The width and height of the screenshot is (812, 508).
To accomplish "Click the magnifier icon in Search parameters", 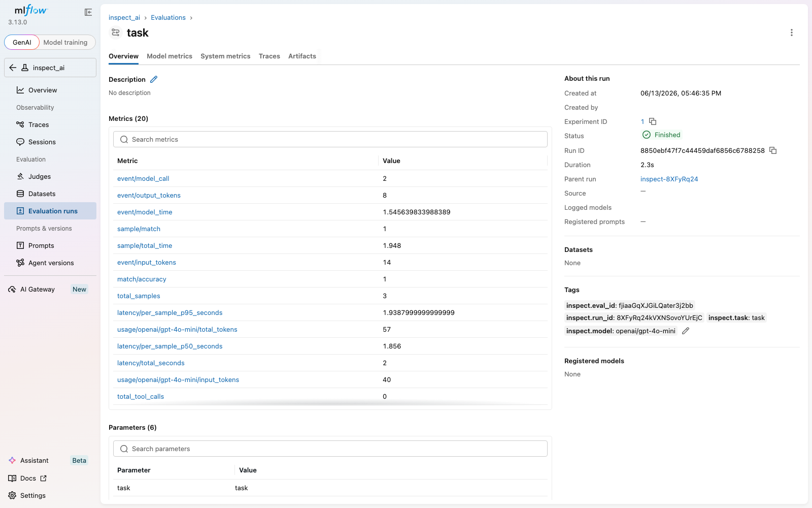I will tap(124, 449).
